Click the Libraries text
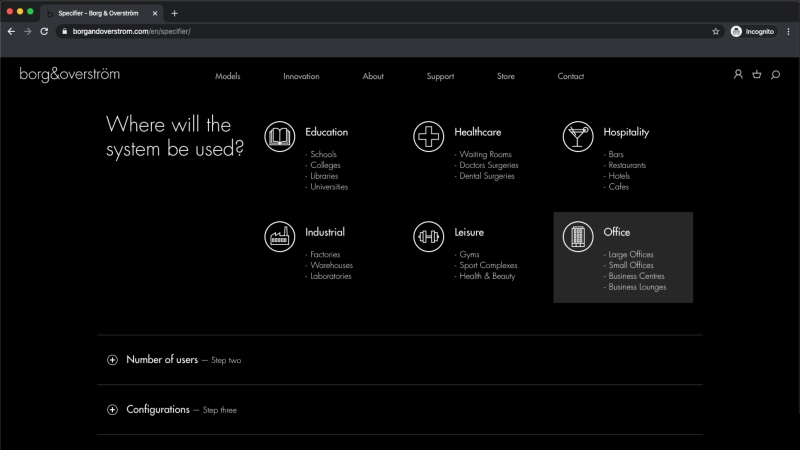Image resolution: width=800 pixels, height=450 pixels. (x=324, y=176)
